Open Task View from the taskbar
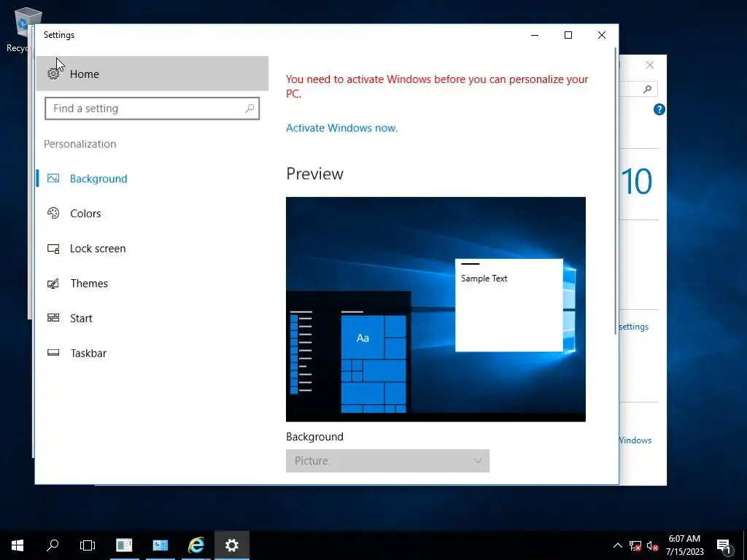 (x=88, y=545)
